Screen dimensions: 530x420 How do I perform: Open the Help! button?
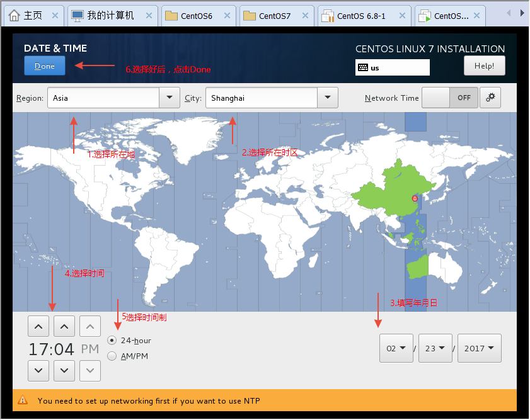[x=485, y=66]
